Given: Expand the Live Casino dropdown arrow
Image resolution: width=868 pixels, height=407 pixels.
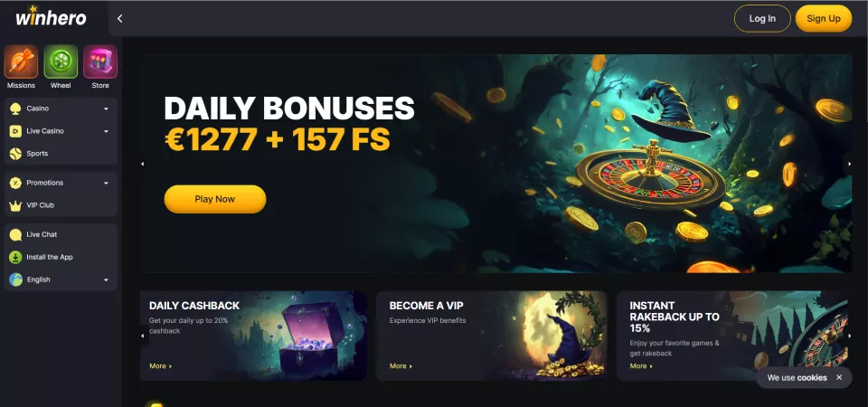Looking at the screenshot, I should 107,131.
